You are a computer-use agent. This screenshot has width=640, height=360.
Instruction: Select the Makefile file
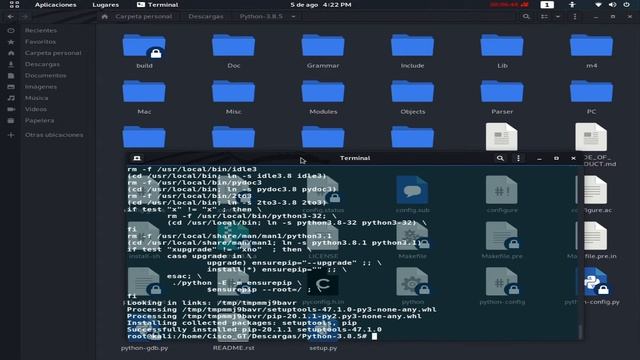(x=412, y=241)
